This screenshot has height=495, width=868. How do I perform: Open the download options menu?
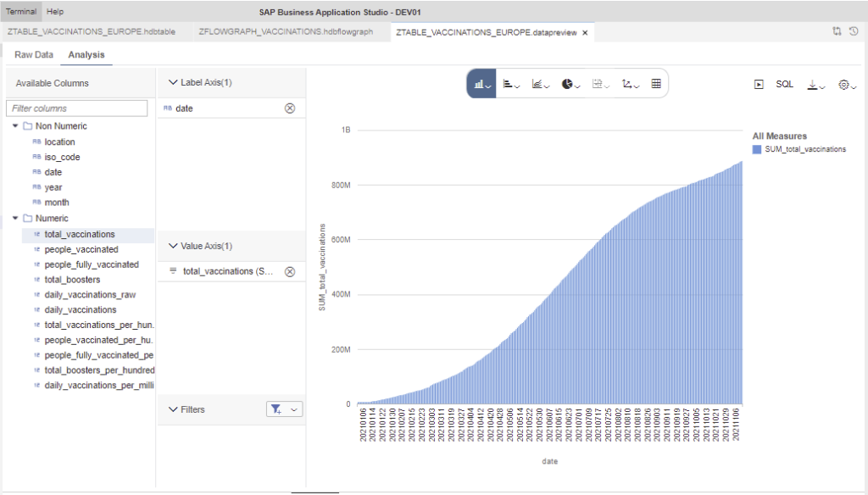[816, 85]
